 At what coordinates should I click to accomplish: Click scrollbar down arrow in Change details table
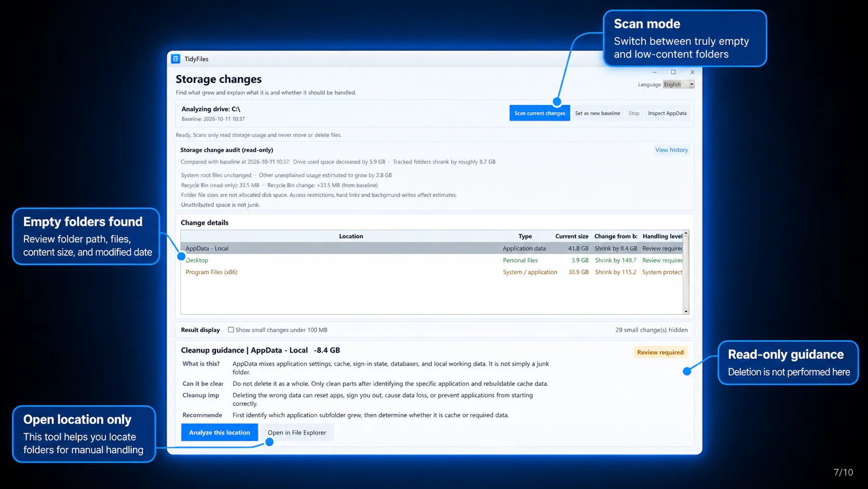[x=686, y=311]
